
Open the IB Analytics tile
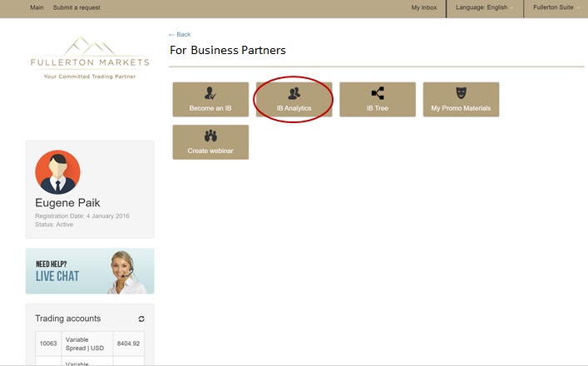(x=294, y=99)
